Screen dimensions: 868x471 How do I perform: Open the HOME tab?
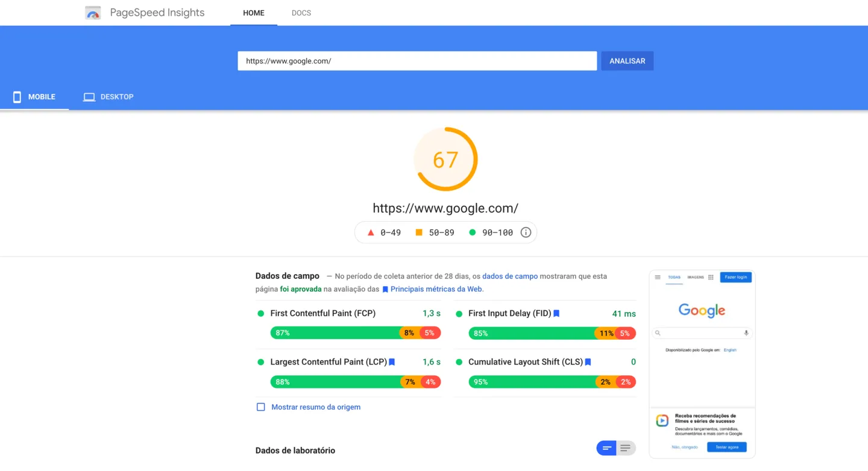click(254, 13)
